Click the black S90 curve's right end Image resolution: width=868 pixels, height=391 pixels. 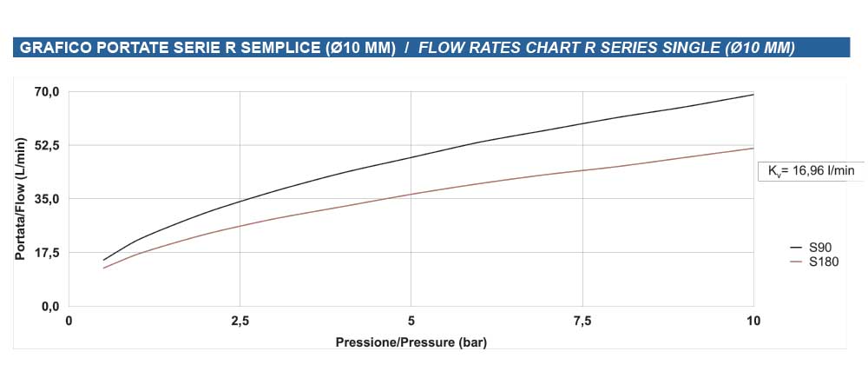point(752,95)
